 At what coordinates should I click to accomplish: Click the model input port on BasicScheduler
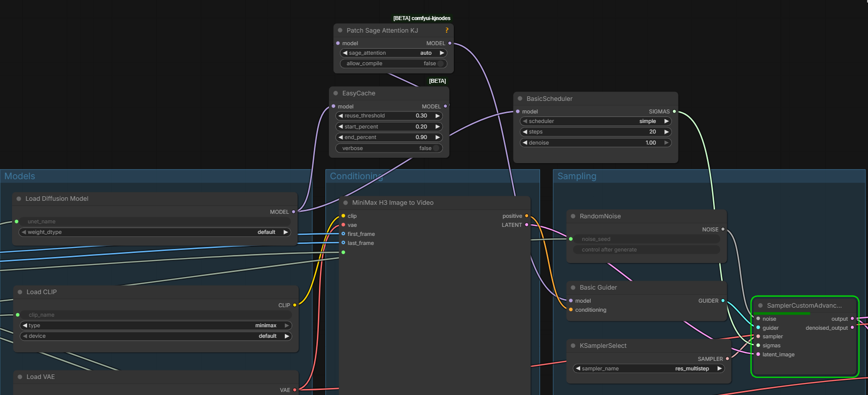click(x=517, y=111)
